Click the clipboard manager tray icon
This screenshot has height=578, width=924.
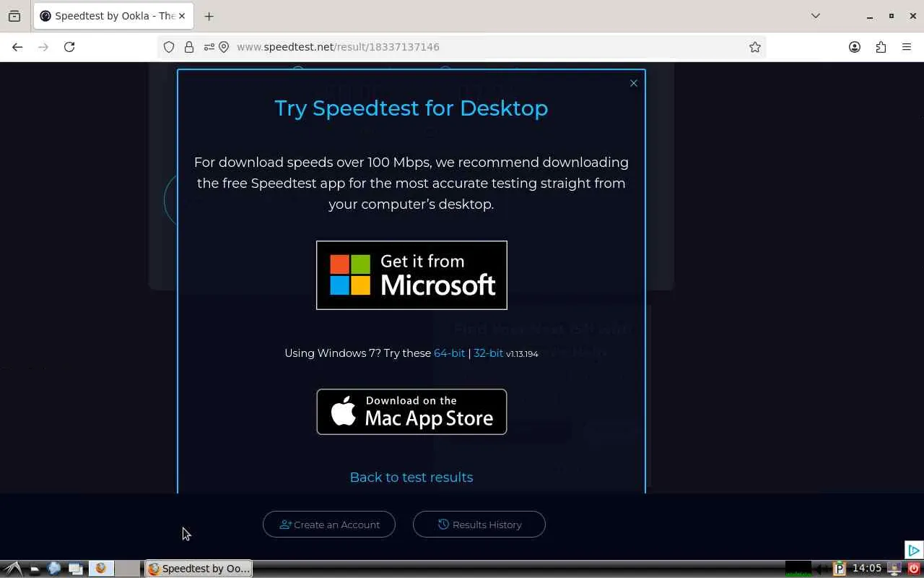pyautogui.click(x=839, y=569)
